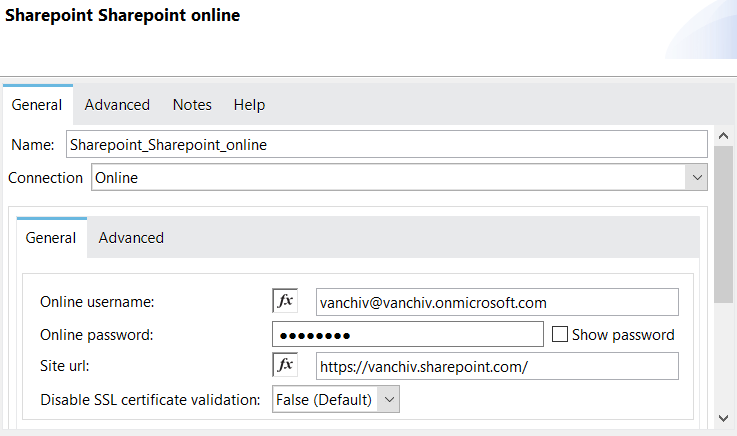Open the Connection dropdown
Image resolution: width=737 pixels, height=436 pixels.
(696, 178)
